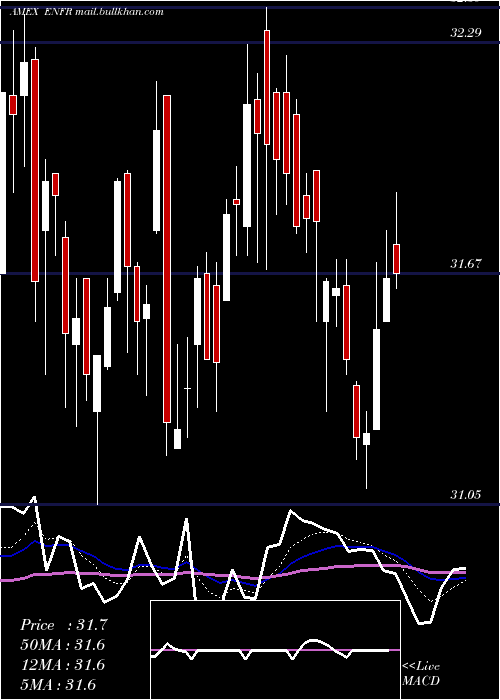Click the Price : 31.7 readout
The height and width of the screenshot is (700, 500).
tap(64, 625)
